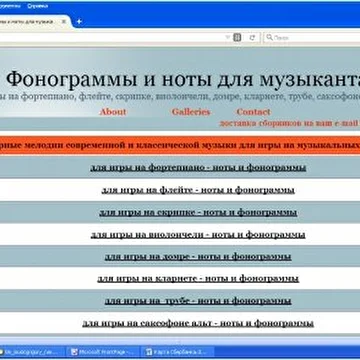
Task: Click the orange banner about melodies
Action: click(x=180, y=145)
